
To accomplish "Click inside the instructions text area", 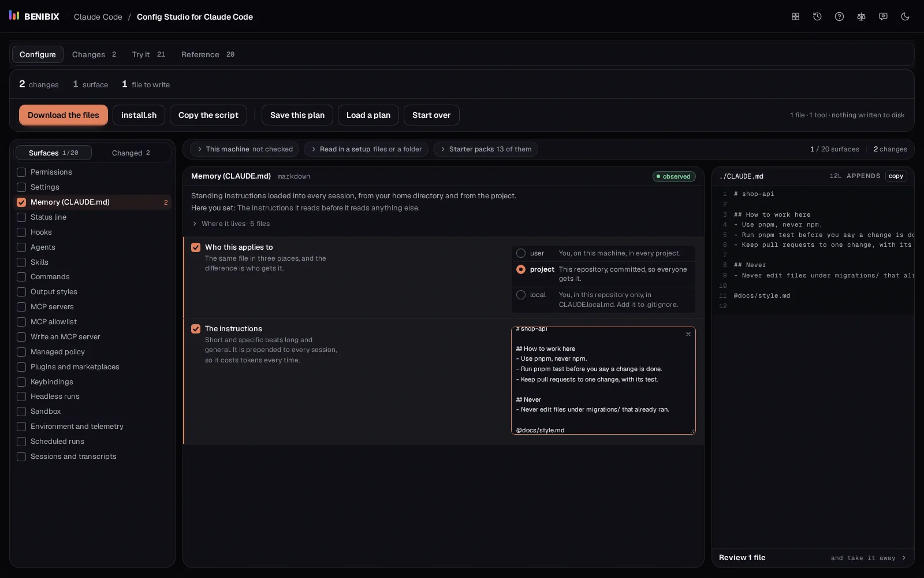I will 603,381.
